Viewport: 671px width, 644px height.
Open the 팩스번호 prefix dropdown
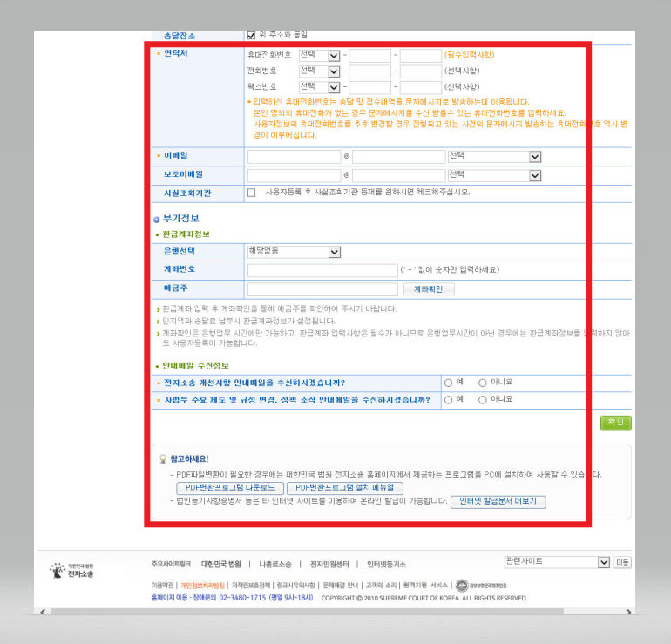pos(319,87)
